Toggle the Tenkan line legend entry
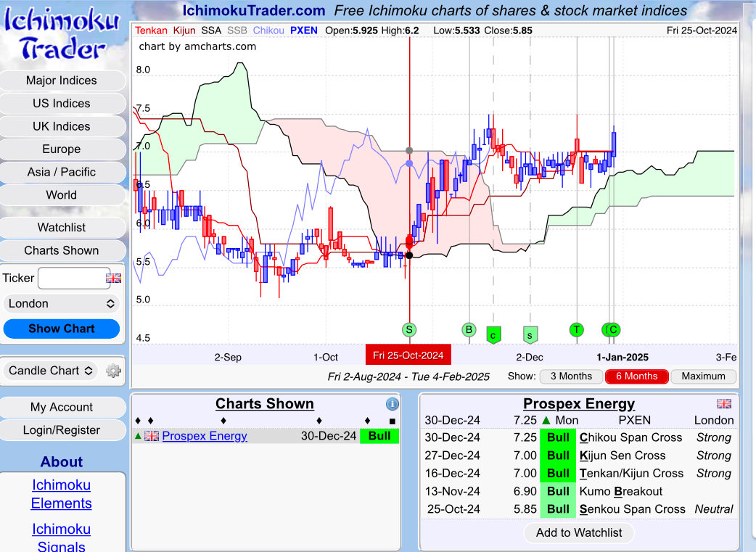 [x=151, y=30]
